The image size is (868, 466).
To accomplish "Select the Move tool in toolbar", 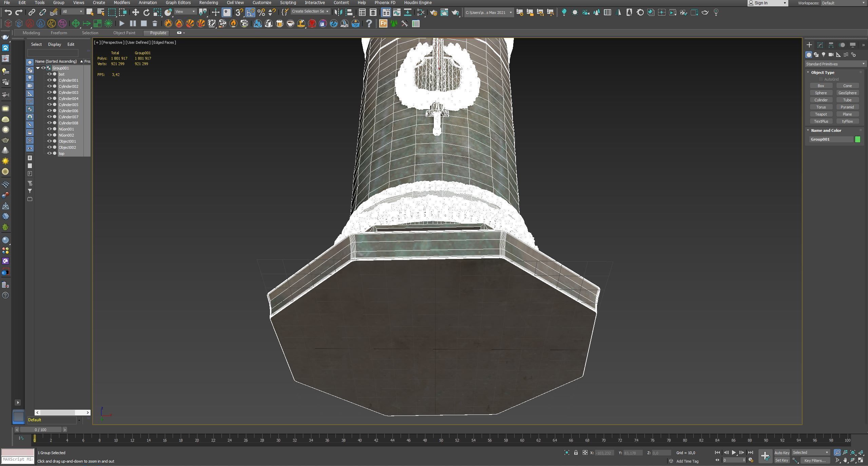I will pos(135,13).
